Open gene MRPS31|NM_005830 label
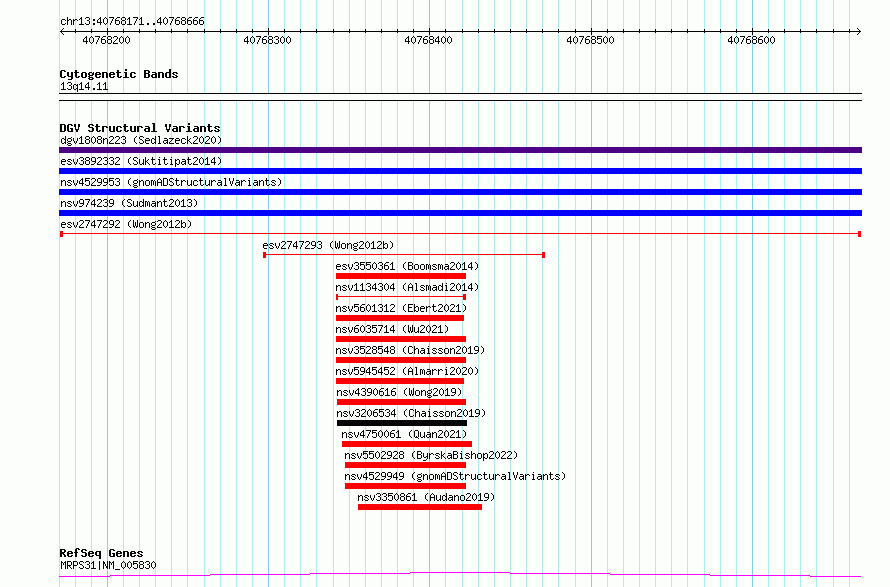 [x=108, y=565]
